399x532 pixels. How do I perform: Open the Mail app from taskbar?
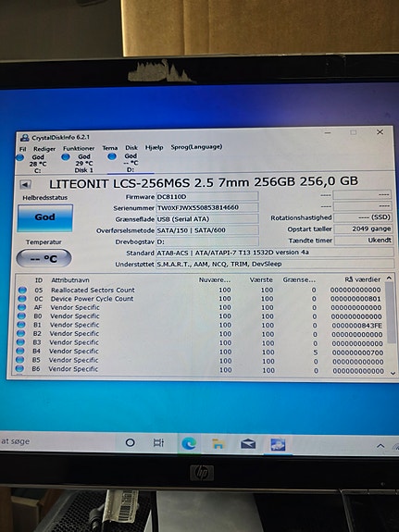[248, 444]
